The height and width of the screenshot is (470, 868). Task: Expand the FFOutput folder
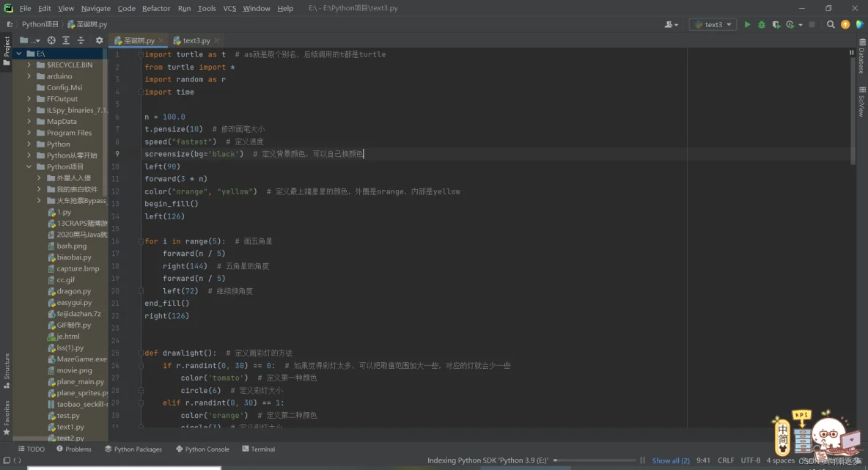29,99
